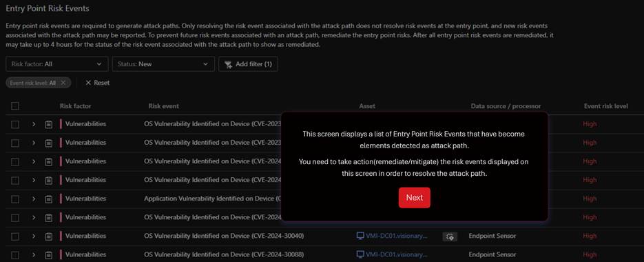
Task: Click the badge icon next to CVE-2024-30040 asset
Action: 450,236
